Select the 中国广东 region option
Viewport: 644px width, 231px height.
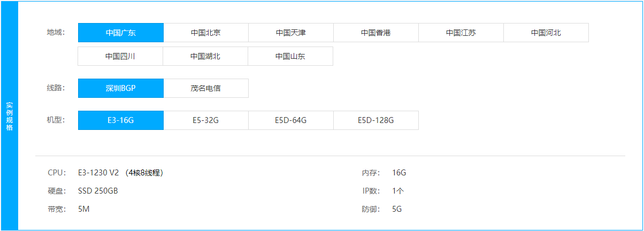121,33
